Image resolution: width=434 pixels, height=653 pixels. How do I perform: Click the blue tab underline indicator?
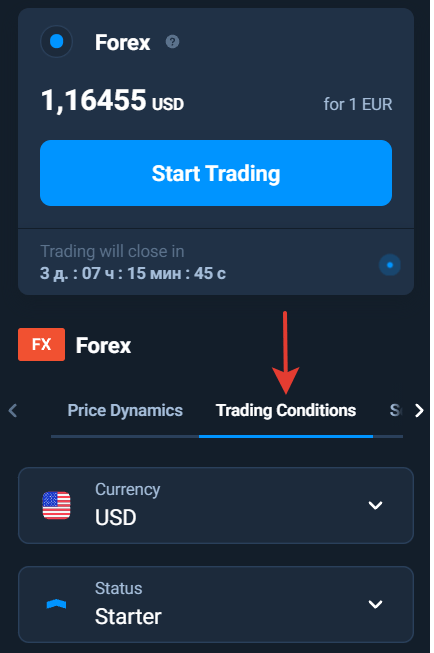coord(286,436)
